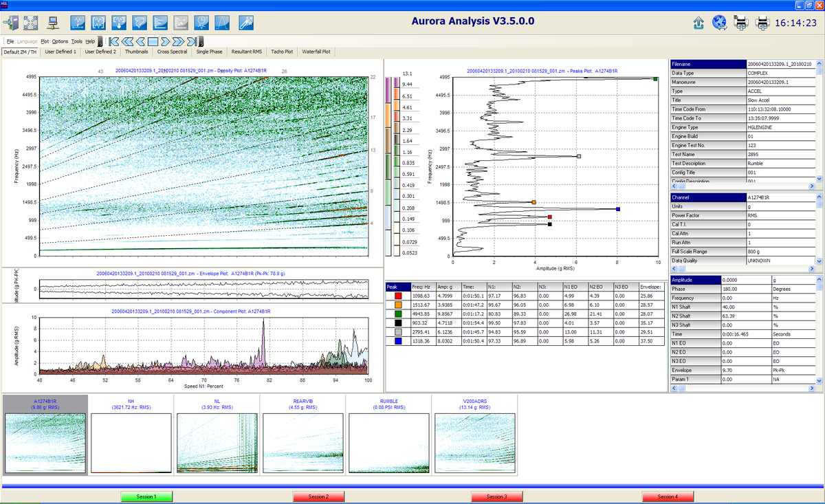Click the Envelope column header in peaks table
The height and width of the screenshot is (504, 825).
tap(650, 286)
